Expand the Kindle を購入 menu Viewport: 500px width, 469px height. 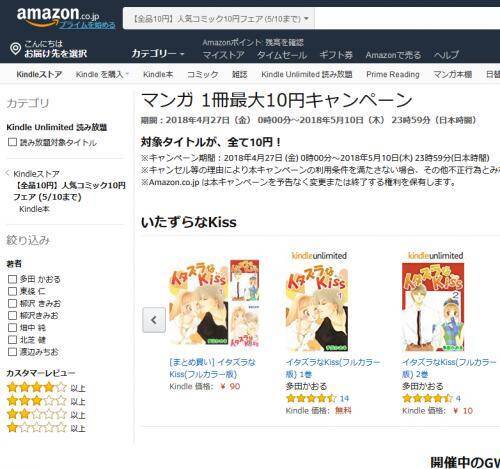(x=102, y=74)
